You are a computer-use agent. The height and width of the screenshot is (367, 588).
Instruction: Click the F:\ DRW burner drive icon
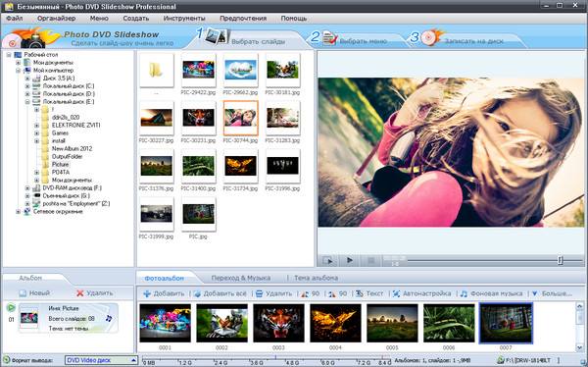500,360
